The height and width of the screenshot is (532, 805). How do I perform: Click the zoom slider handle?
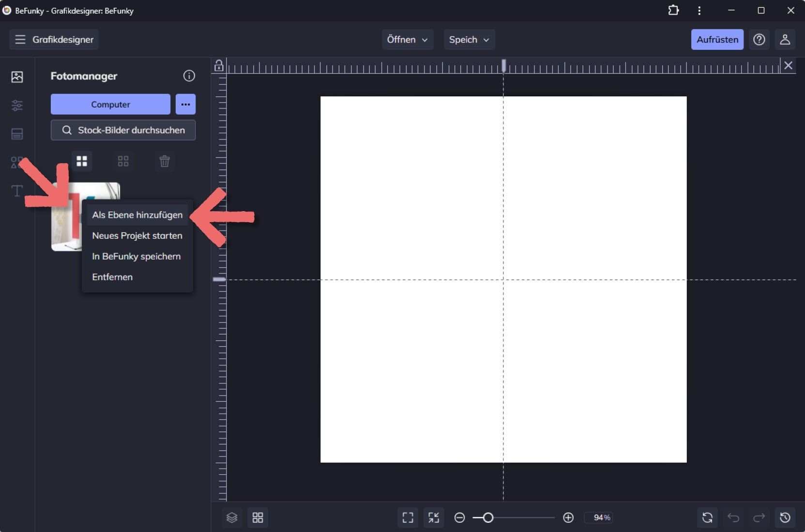[x=488, y=518]
